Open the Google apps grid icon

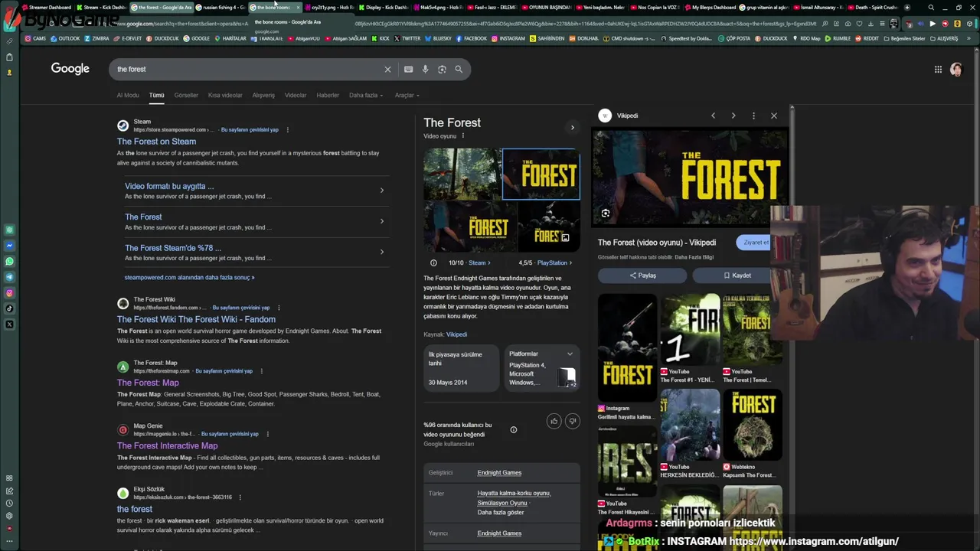tap(938, 70)
